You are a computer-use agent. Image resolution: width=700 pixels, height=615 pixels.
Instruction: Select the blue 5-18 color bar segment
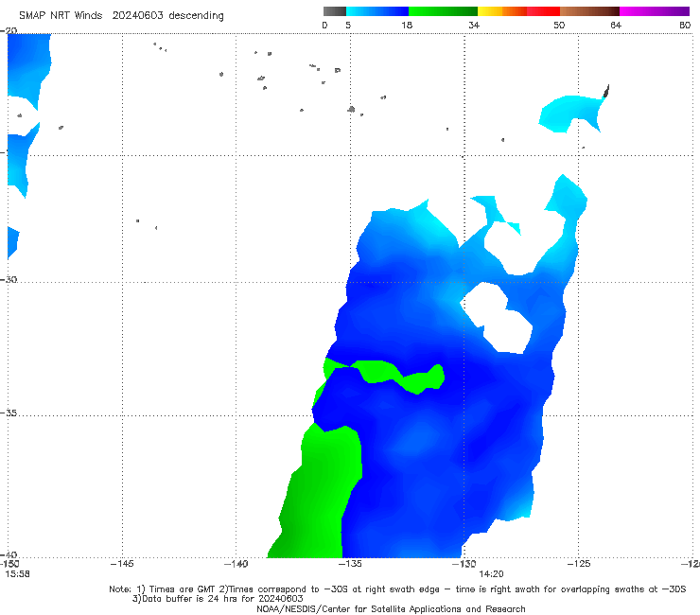[x=377, y=11]
